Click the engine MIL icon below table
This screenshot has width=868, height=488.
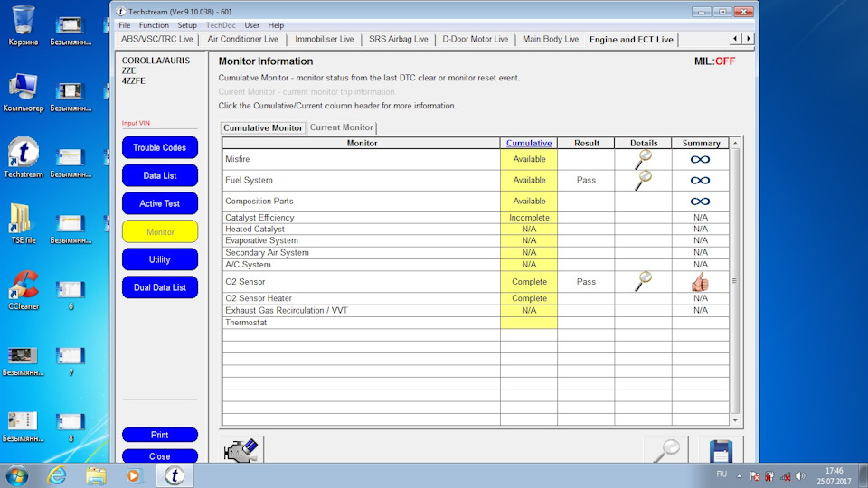(x=241, y=450)
